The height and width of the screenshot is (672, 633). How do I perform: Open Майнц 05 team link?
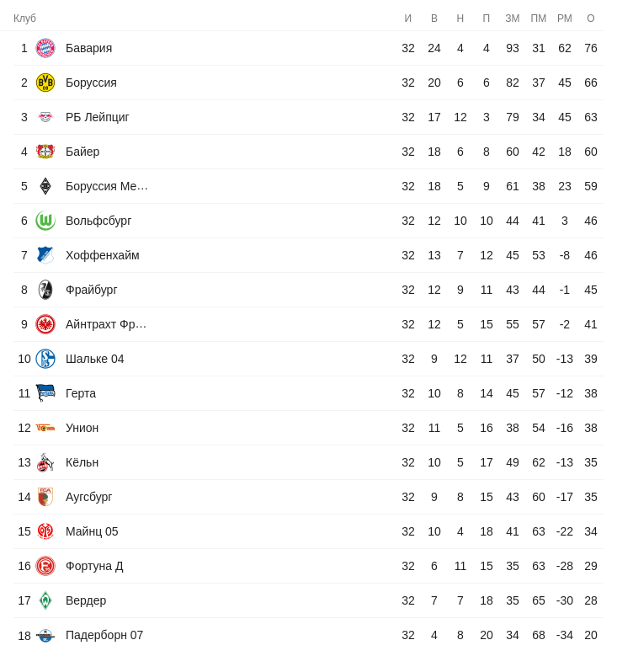tap(92, 531)
